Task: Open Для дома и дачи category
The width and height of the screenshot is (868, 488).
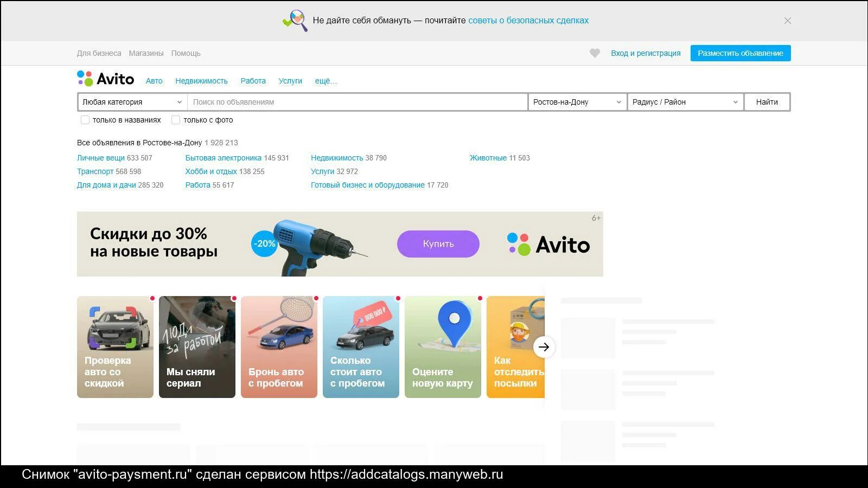Action: coord(106,185)
